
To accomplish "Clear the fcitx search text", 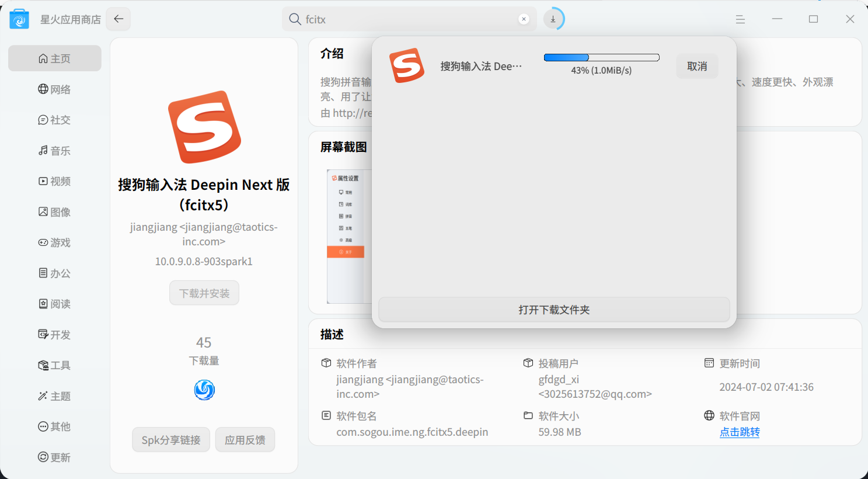I will pyautogui.click(x=524, y=19).
